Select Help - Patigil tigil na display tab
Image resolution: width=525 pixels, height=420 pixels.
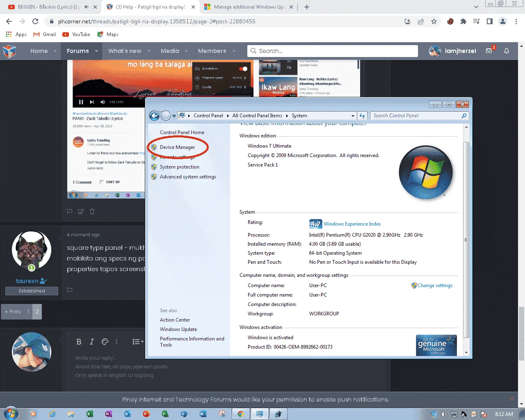(150, 7)
